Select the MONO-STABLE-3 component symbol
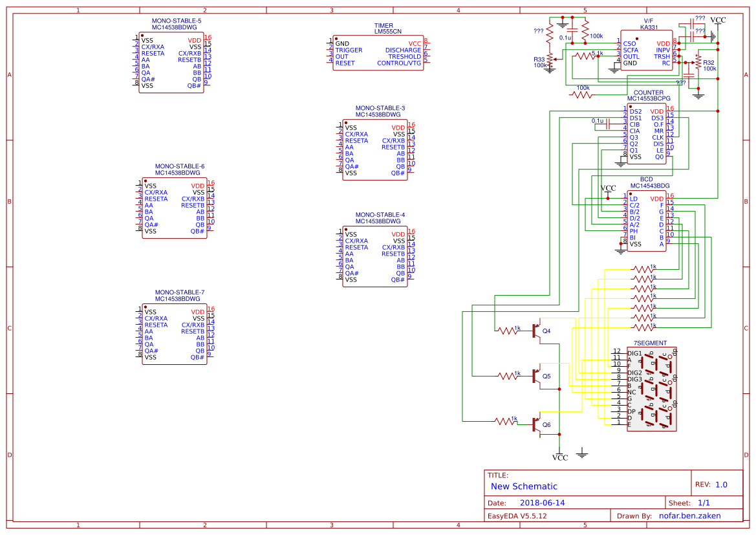Viewport: 756px width, 535px height. click(x=376, y=149)
